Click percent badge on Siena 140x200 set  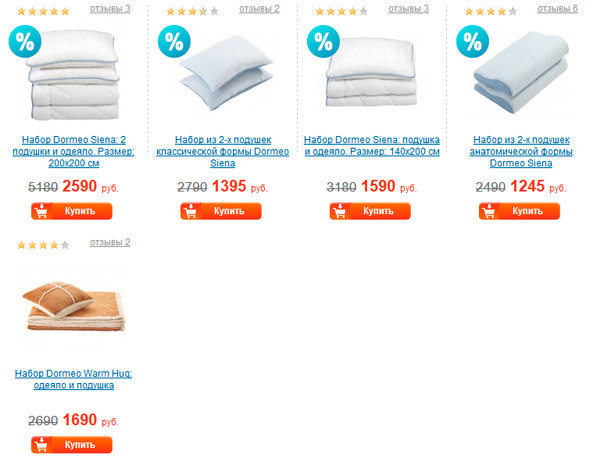pyautogui.click(x=323, y=41)
